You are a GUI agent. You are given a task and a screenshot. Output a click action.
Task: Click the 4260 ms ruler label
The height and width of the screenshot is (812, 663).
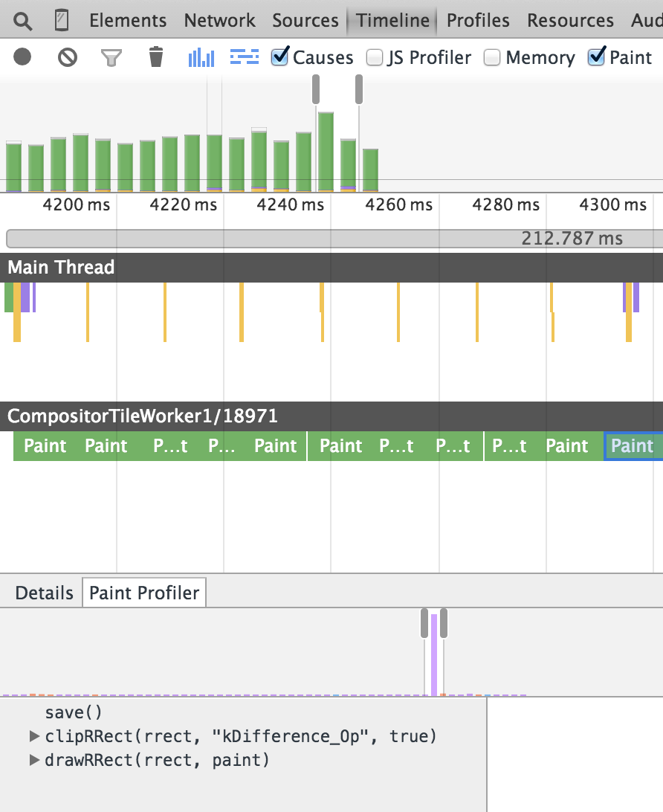(398, 204)
